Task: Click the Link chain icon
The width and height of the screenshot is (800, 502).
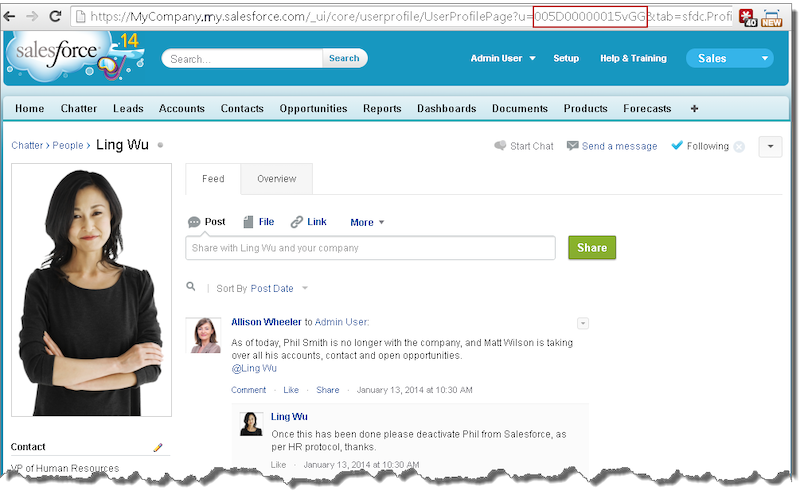Action: [x=297, y=222]
